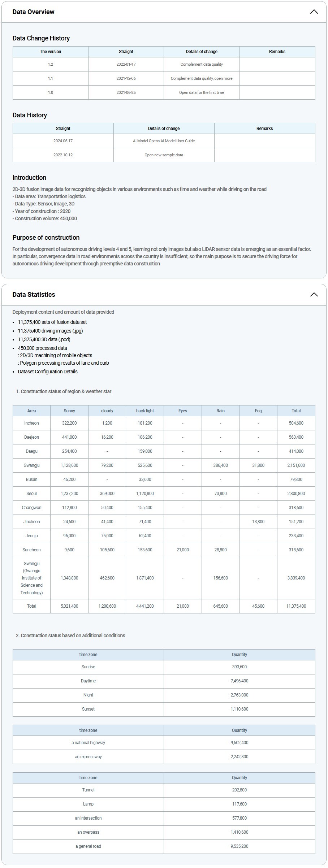Click the 'an expressway' row label

pyautogui.click(x=88, y=757)
